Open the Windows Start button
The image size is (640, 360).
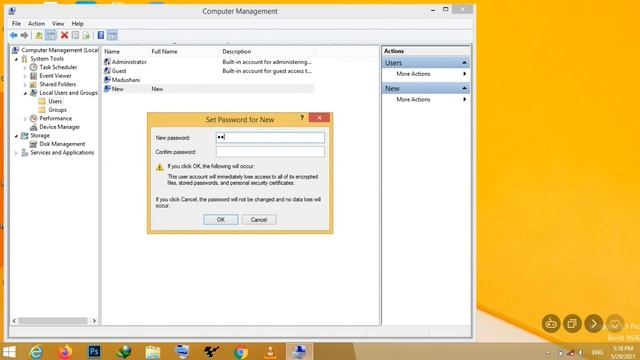pos(9,352)
